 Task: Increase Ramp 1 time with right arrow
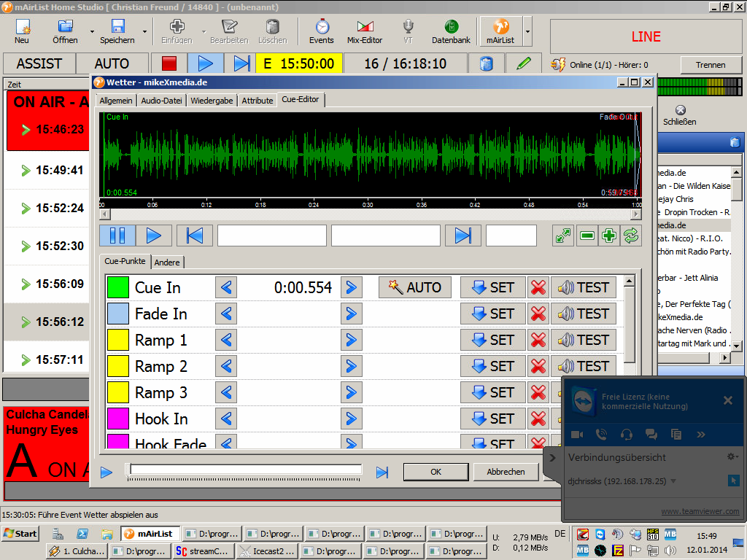tap(351, 340)
